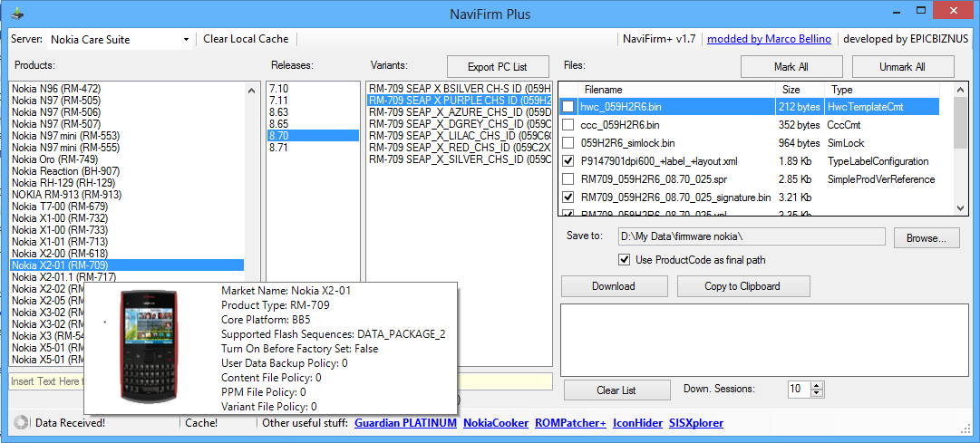
Task: Select release 8.71
Action: click(x=313, y=148)
